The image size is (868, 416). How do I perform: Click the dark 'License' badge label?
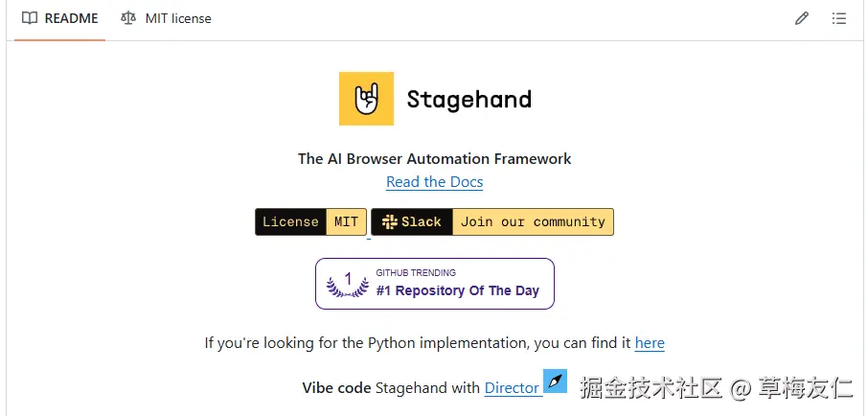[290, 222]
